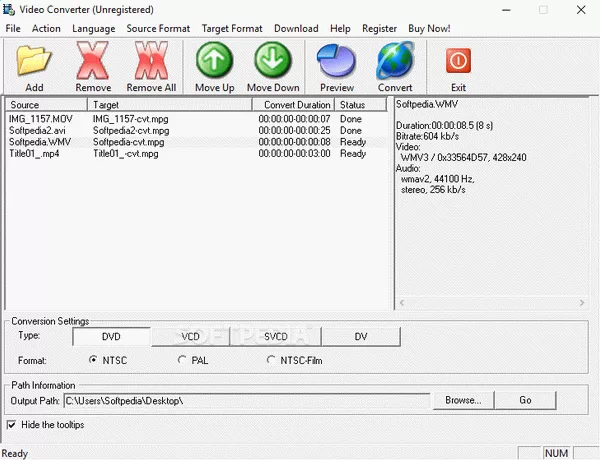The height and width of the screenshot is (460, 600).
Task: Open the Register menu
Action: pos(379,29)
